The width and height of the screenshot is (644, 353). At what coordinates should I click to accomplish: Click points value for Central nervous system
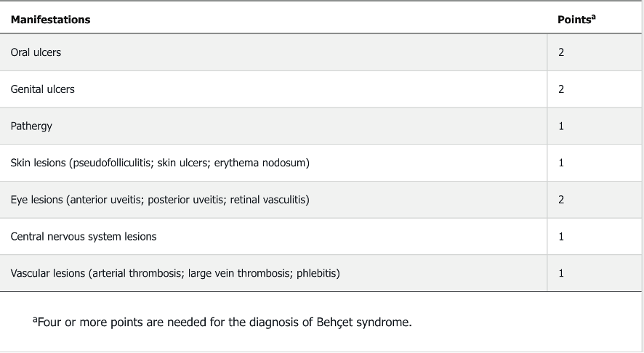pos(561,236)
